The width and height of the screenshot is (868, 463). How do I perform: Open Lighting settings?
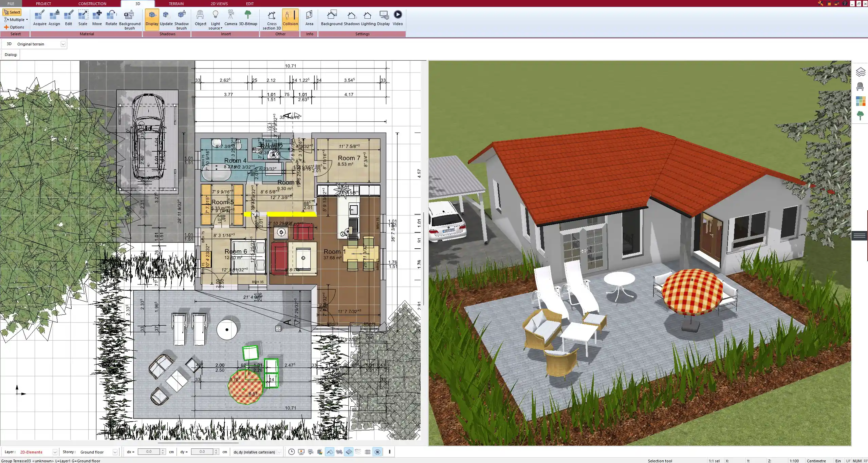click(x=368, y=18)
